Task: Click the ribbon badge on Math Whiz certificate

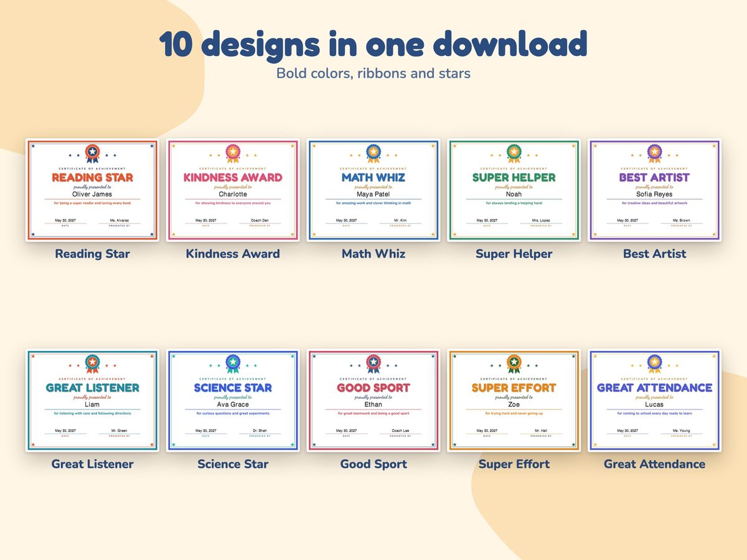Action: [374, 153]
